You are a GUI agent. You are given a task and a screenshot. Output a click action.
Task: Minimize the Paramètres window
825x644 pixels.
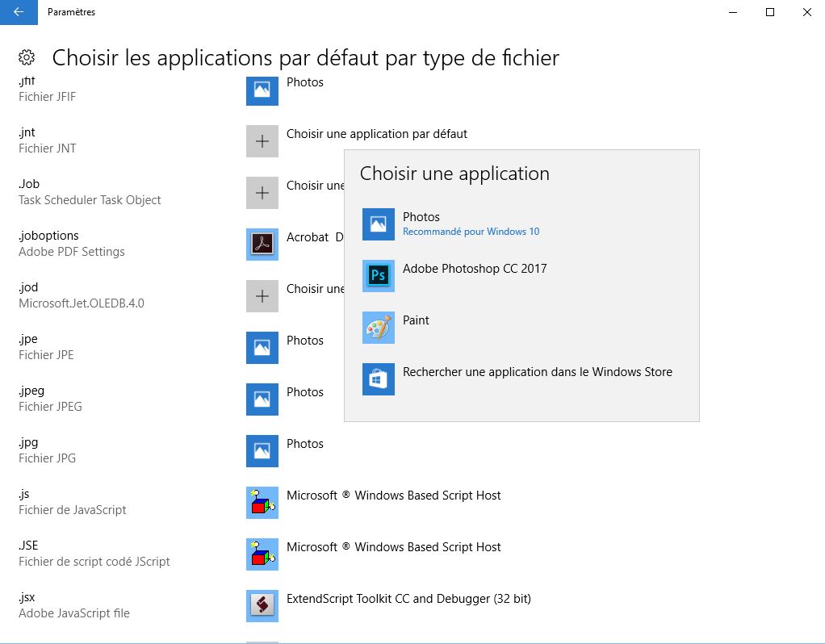tap(733, 12)
